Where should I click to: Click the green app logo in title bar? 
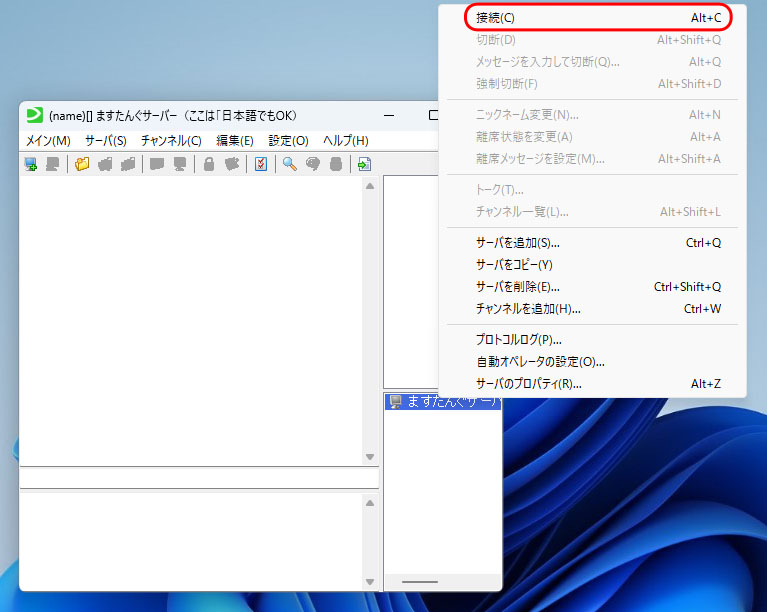click(35, 115)
